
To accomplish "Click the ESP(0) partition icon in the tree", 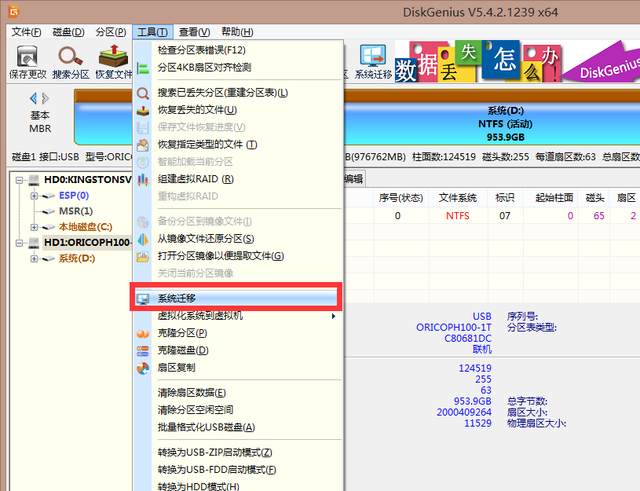I will [49, 196].
